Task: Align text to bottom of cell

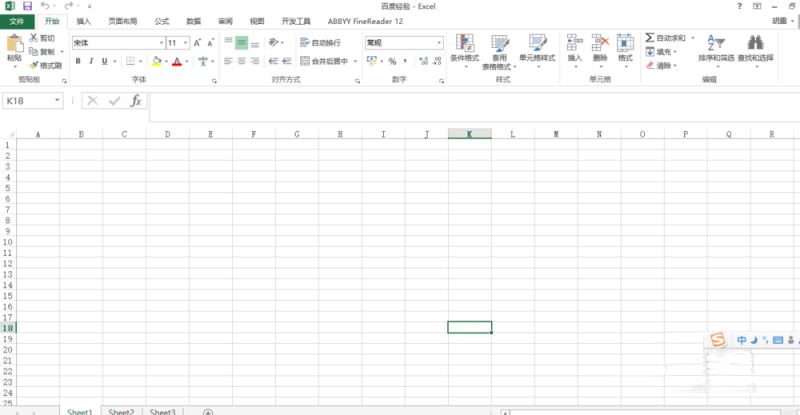Action: pos(255,42)
